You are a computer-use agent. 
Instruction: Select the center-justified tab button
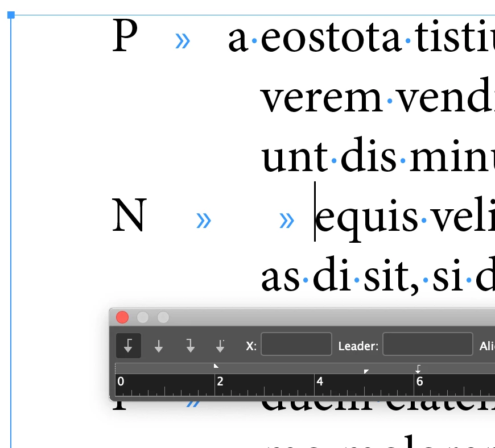pyautogui.click(x=159, y=346)
